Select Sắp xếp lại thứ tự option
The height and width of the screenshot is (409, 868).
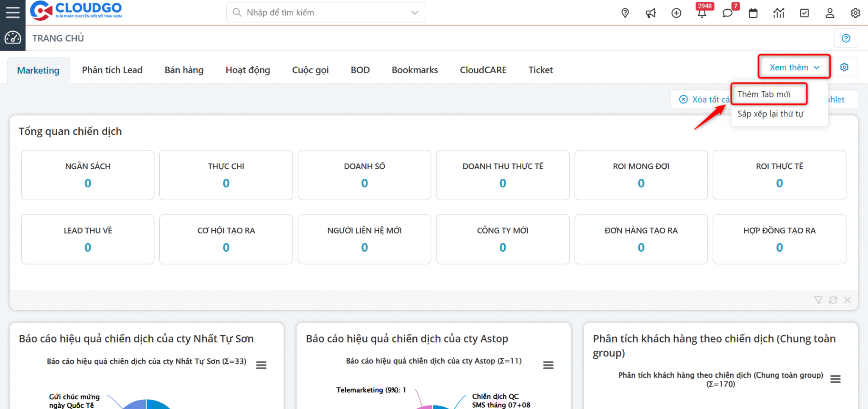click(770, 114)
